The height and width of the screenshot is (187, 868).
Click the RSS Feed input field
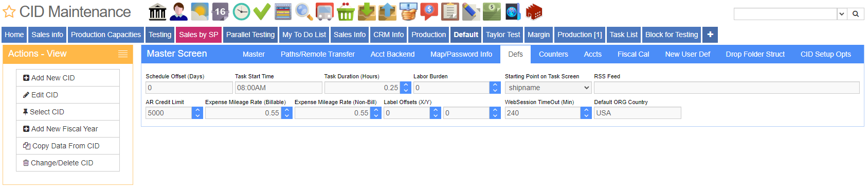pyautogui.click(x=727, y=88)
